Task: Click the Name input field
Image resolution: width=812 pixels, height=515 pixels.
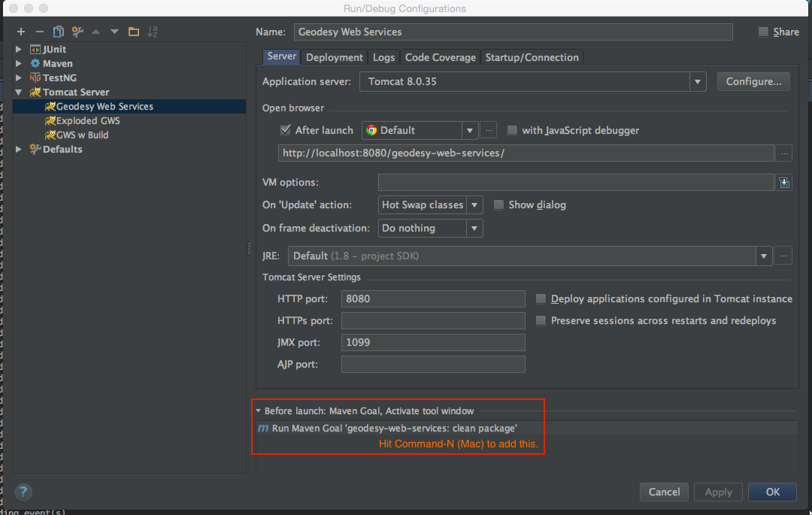Action: coord(514,32)
